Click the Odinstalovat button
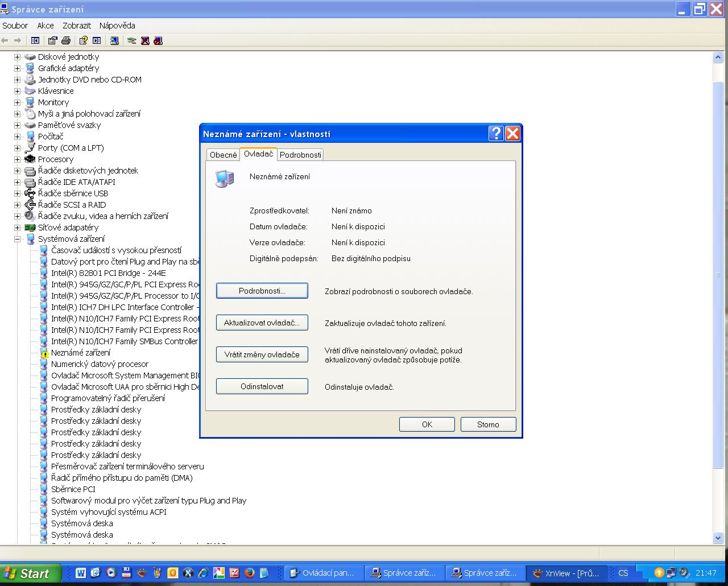 coord(262,386)
